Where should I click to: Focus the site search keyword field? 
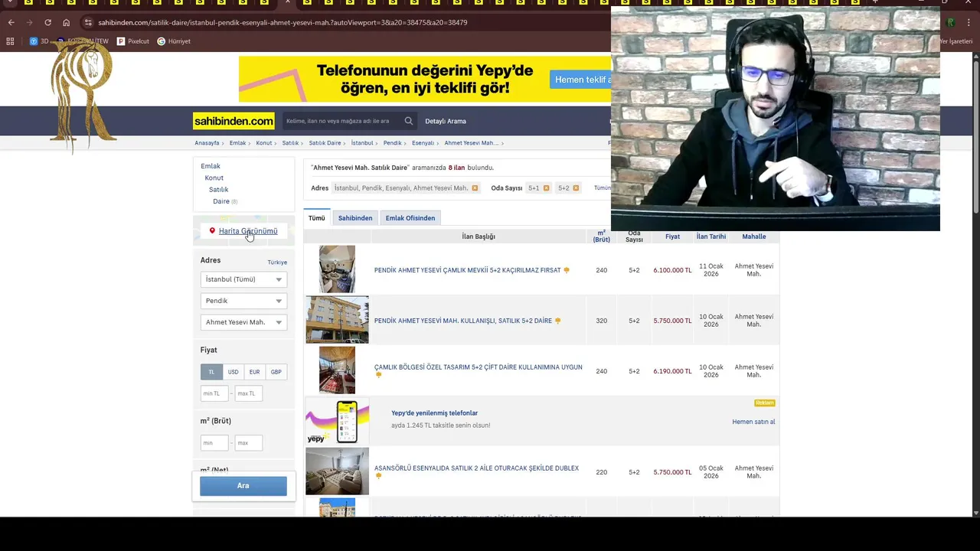(x=341, y=121)
